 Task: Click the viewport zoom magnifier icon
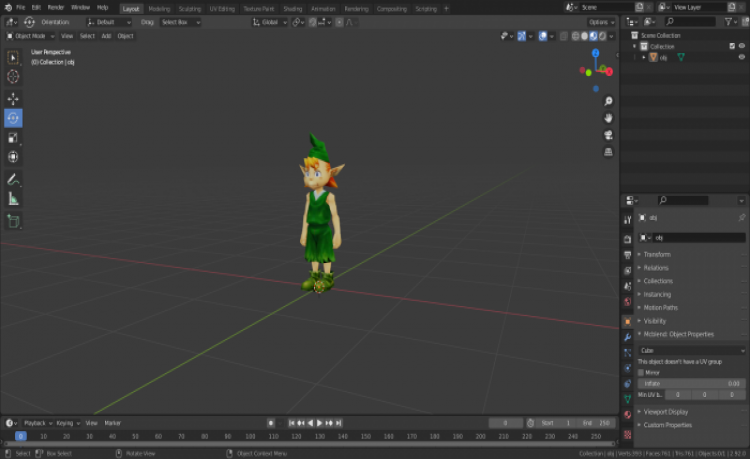608,101
